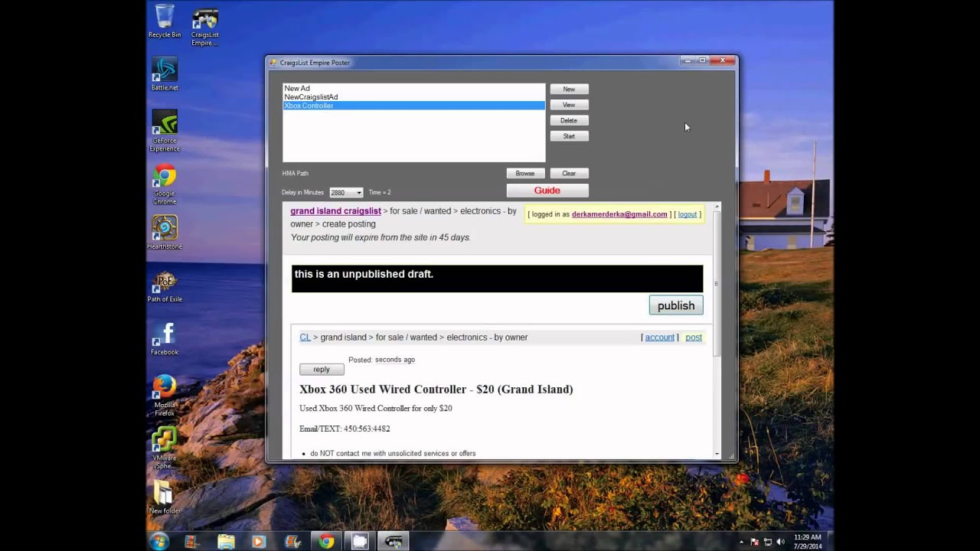
Task: Open the Action Center flag icon
Action: coord(754,542)
